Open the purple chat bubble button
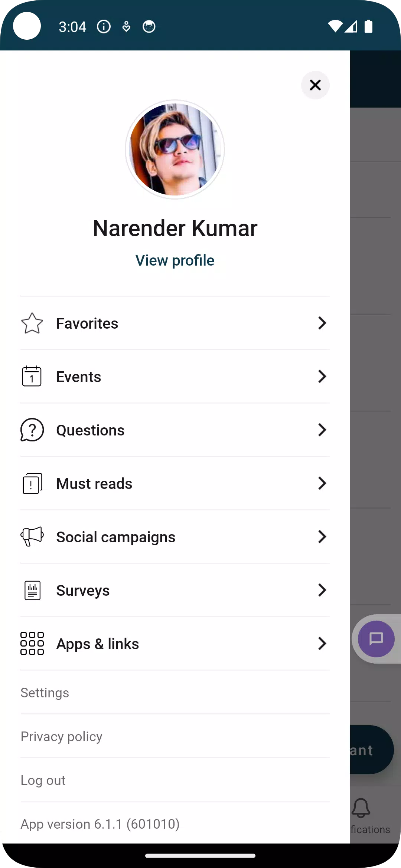 (376, 639)
